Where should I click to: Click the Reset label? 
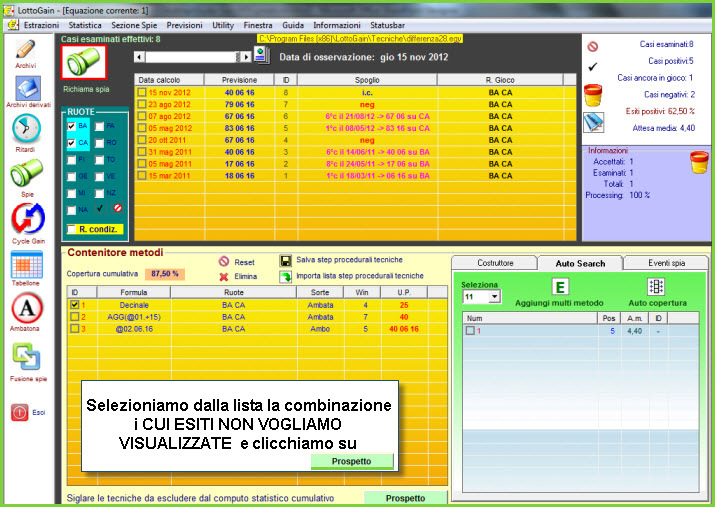click(x=244, y=262)
